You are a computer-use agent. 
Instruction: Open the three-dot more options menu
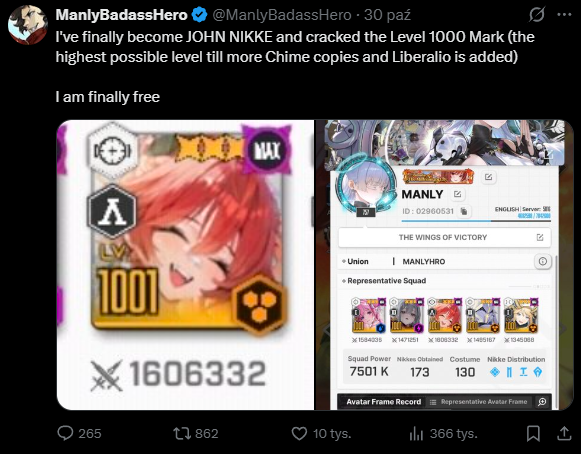[564, 15]
